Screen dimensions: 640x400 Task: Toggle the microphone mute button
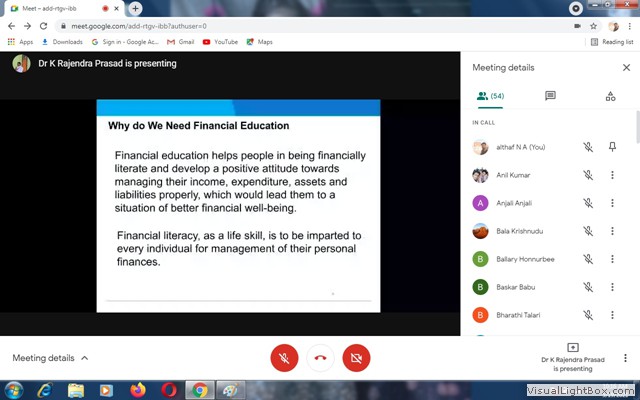pos(284,357)
